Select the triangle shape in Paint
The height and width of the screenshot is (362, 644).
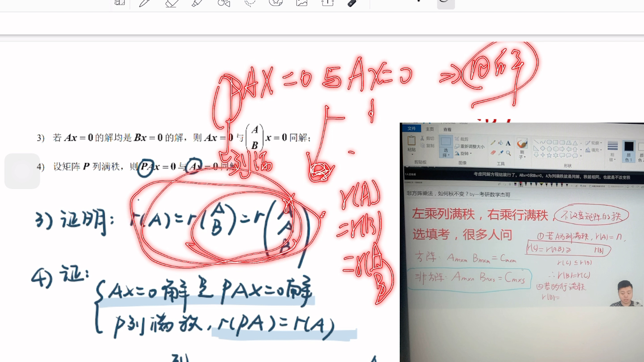coord(575,143)
